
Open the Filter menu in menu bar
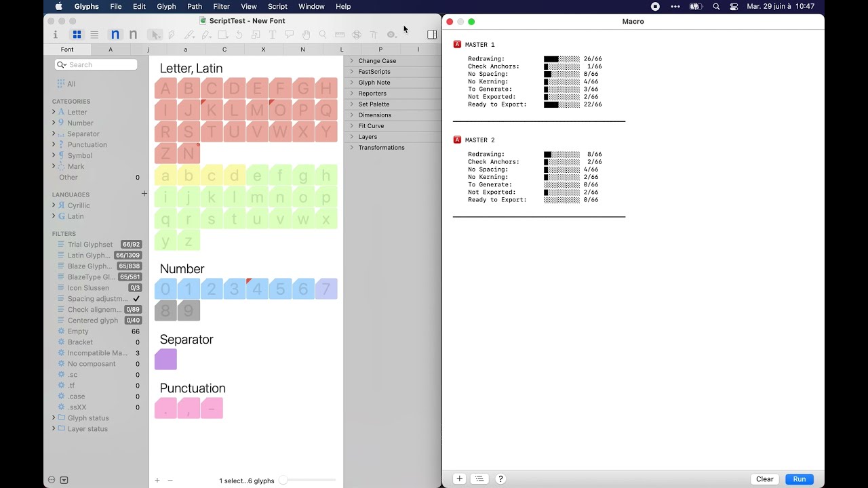(221, 7)
